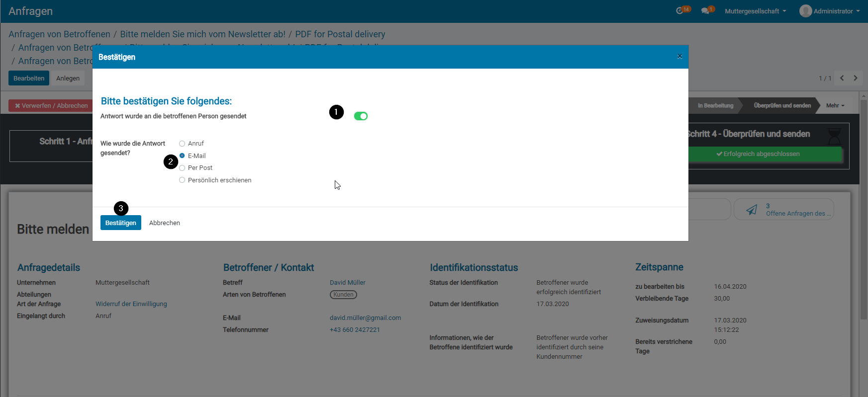This screenshot has width=868, height=397.
Task: Open the Anfragen von Betroffenen breadcrumb
Action: [x=59, y=34]
